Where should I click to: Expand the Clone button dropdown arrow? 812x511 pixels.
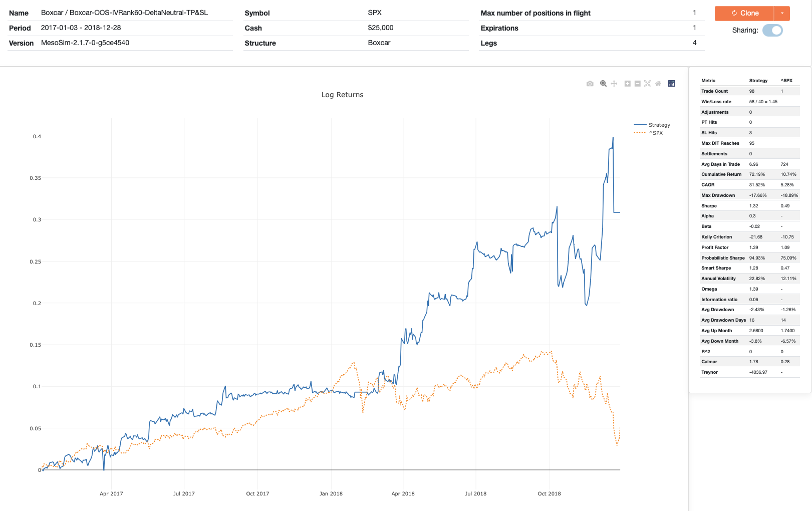782,14
